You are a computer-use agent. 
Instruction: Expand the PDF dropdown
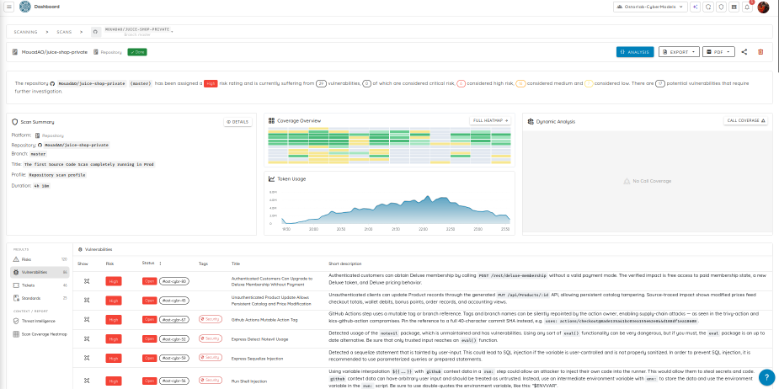click(718, 52)
